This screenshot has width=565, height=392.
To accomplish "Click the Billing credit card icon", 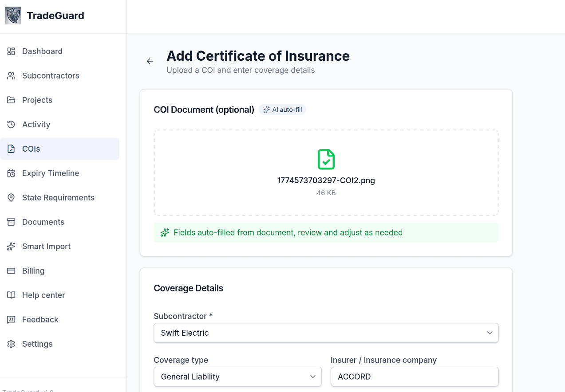I will click(x=11, y=271).
